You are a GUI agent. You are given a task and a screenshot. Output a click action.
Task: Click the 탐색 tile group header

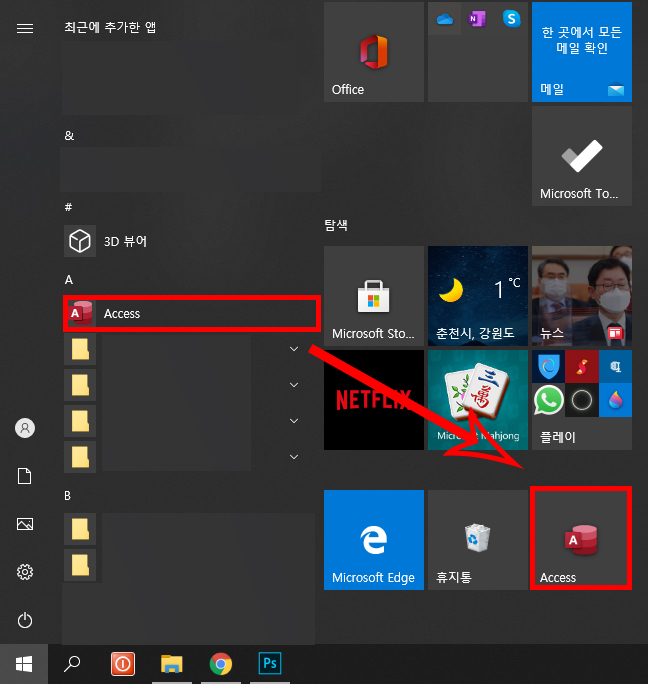[336, 225]
